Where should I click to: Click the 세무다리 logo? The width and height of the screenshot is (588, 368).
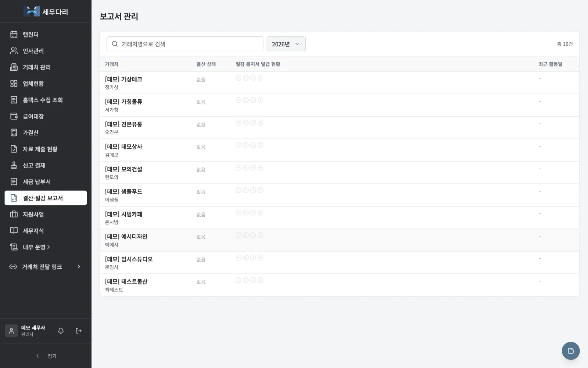point(46,11)
